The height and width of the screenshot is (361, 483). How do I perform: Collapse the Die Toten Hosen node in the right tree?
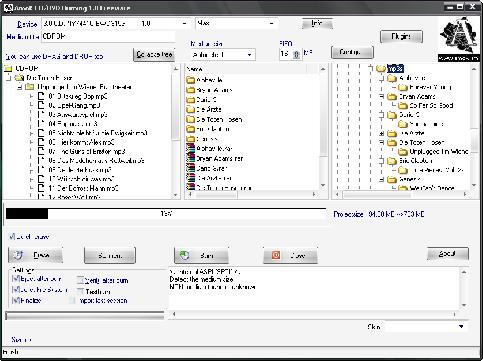(382, 142)
